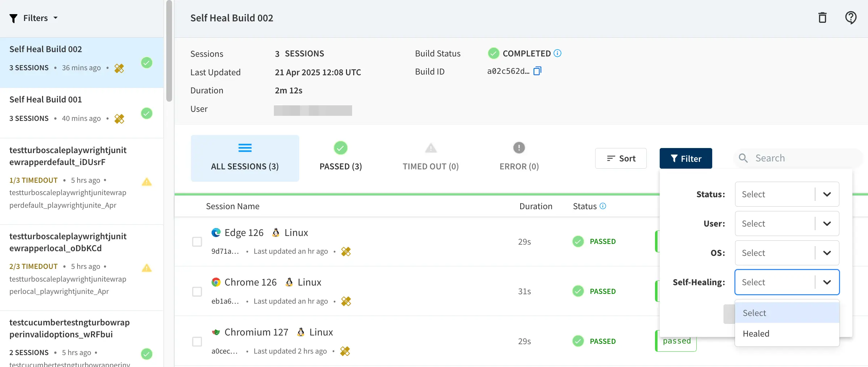Switch to the PASSED (3) tab

341,158
